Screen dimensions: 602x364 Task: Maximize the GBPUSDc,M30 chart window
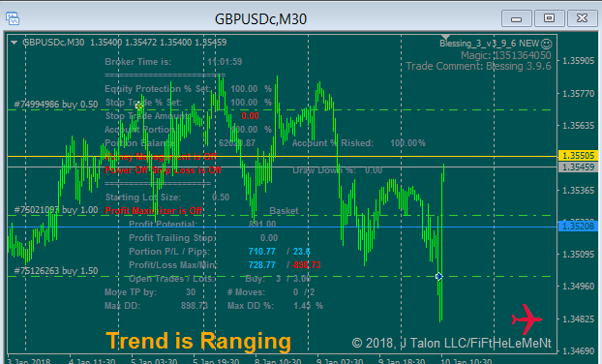[550, 18]
